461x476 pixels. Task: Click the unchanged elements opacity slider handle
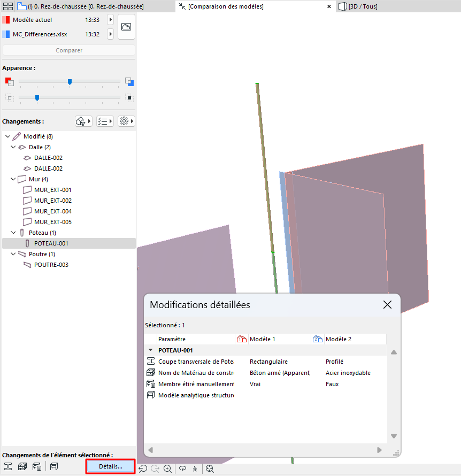coord(37,98)
